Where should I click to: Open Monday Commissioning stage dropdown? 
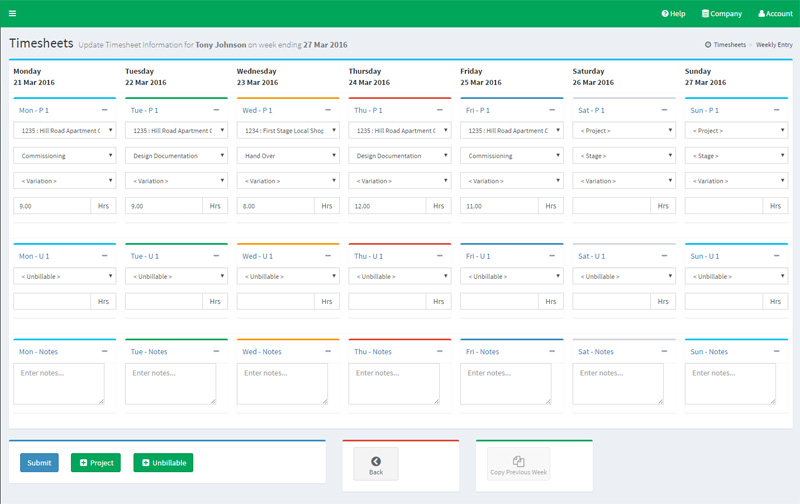point(65,156)
